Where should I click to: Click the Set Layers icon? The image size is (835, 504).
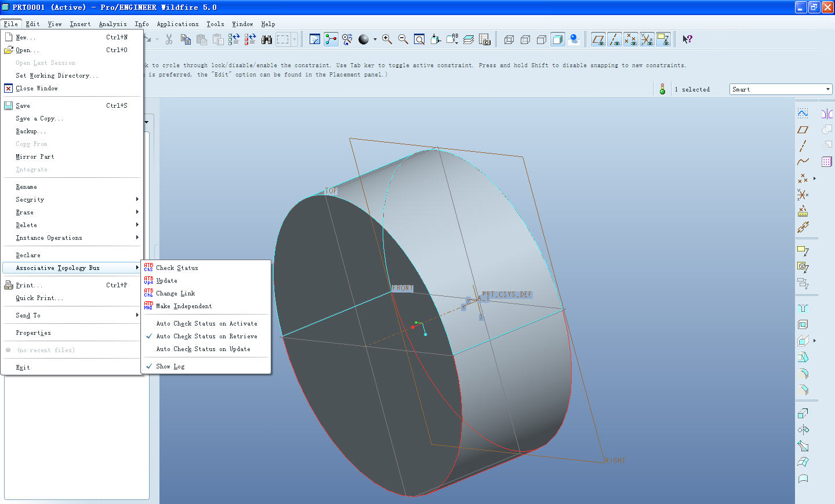469,39
